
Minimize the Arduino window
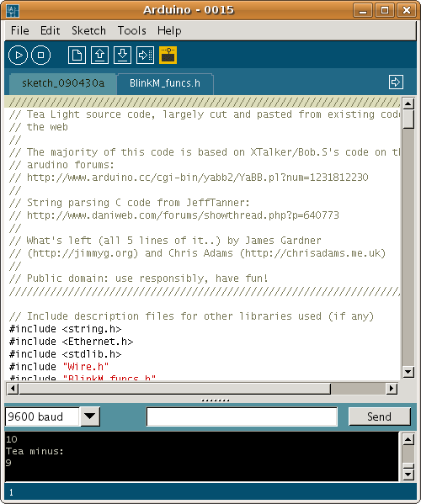tap(363, 11)
